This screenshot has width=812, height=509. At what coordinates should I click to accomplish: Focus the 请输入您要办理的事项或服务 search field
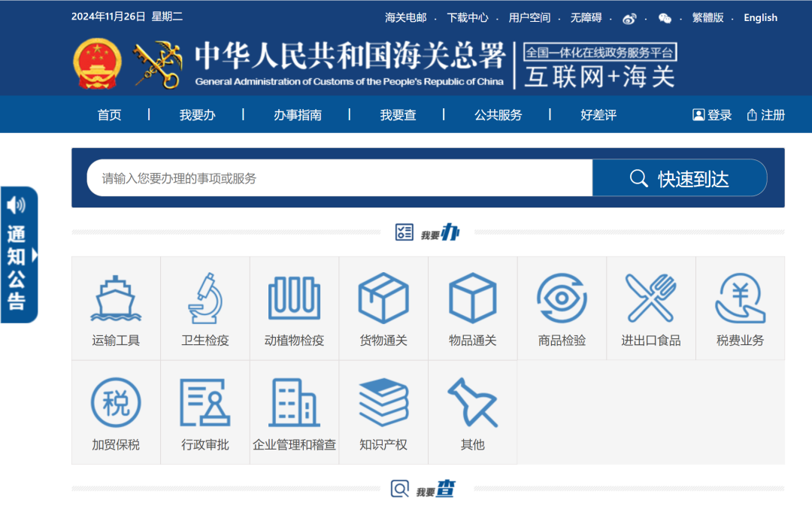pos(340,178)
